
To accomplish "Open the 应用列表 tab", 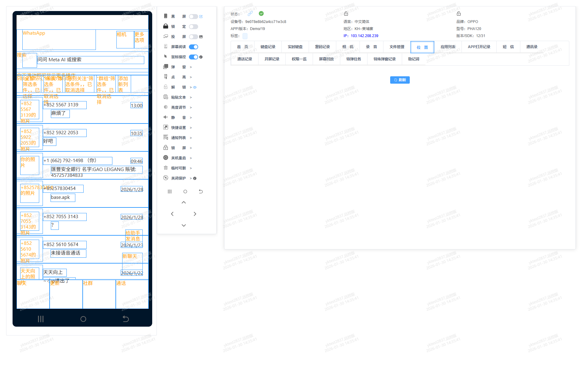I will coord(448,47).
